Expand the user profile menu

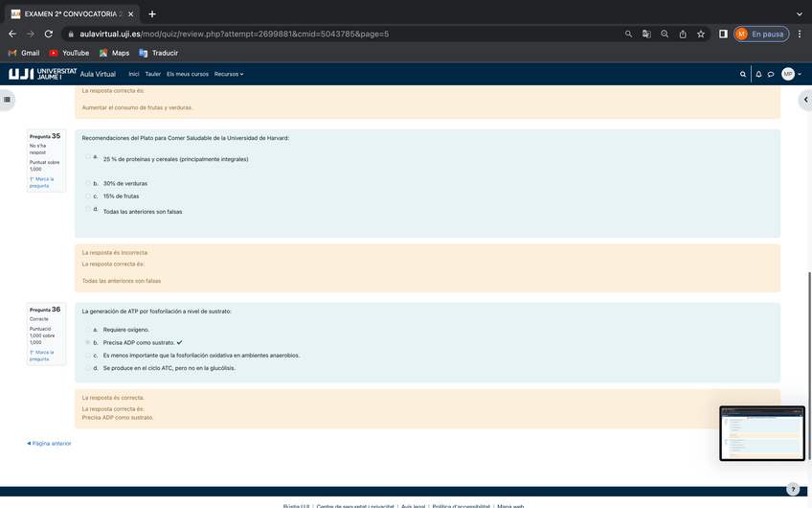pos(791,74)
